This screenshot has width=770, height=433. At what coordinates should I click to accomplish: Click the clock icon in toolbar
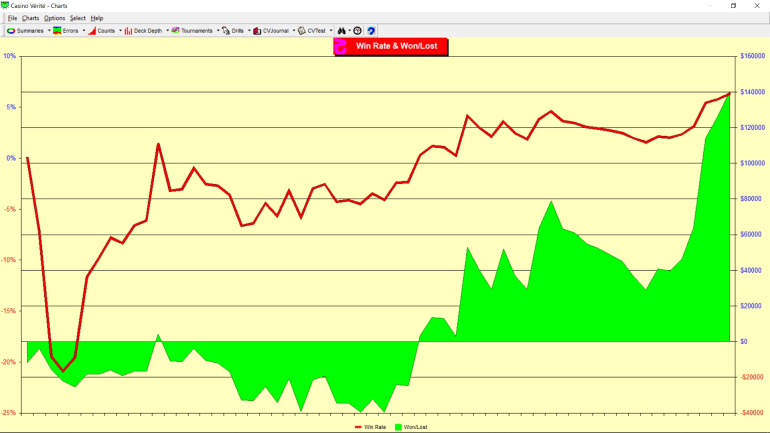point(357,31)
